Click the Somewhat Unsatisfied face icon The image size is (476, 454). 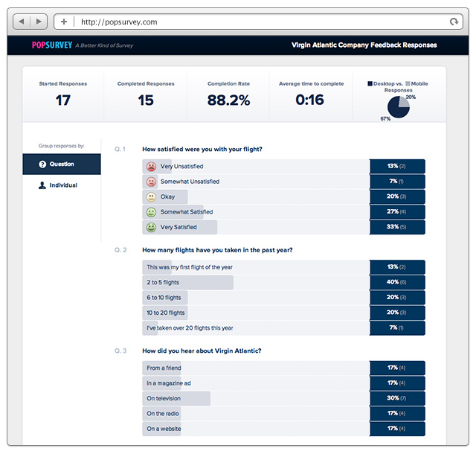click(151, 182)
